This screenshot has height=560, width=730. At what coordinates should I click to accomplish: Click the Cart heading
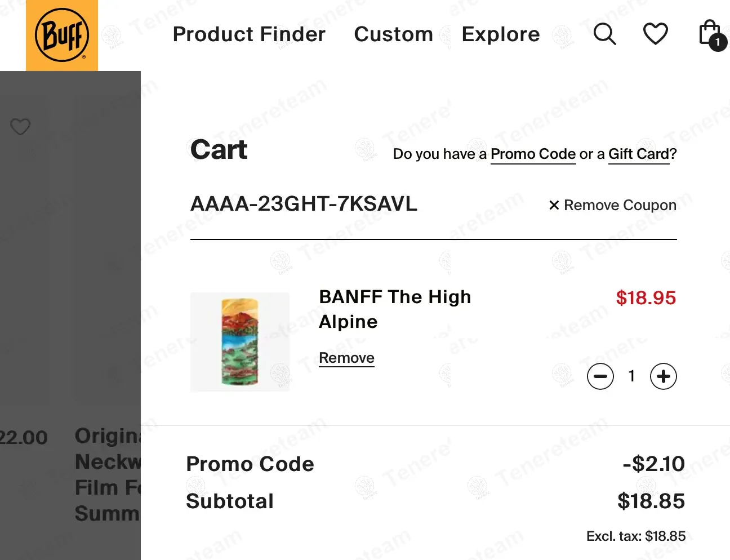click(219, 150)
